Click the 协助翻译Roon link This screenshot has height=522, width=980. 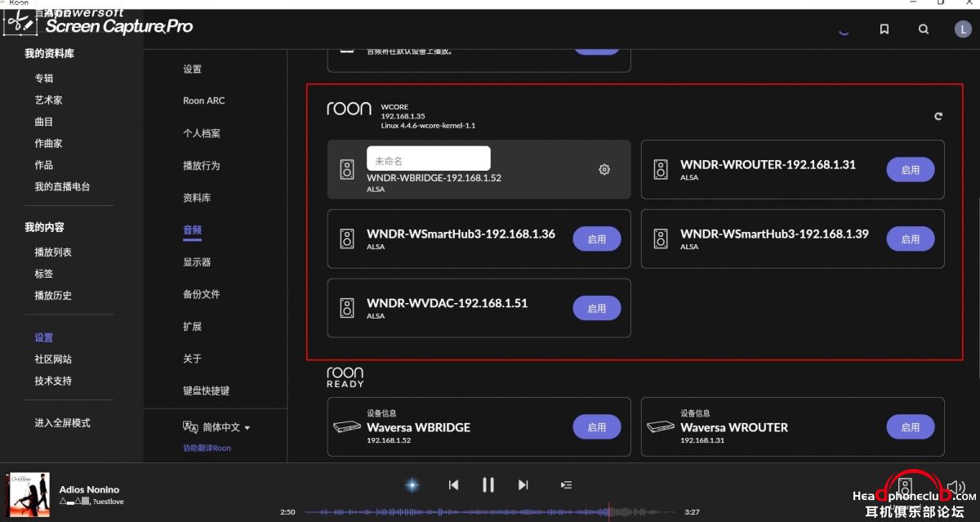pos(207,448)
